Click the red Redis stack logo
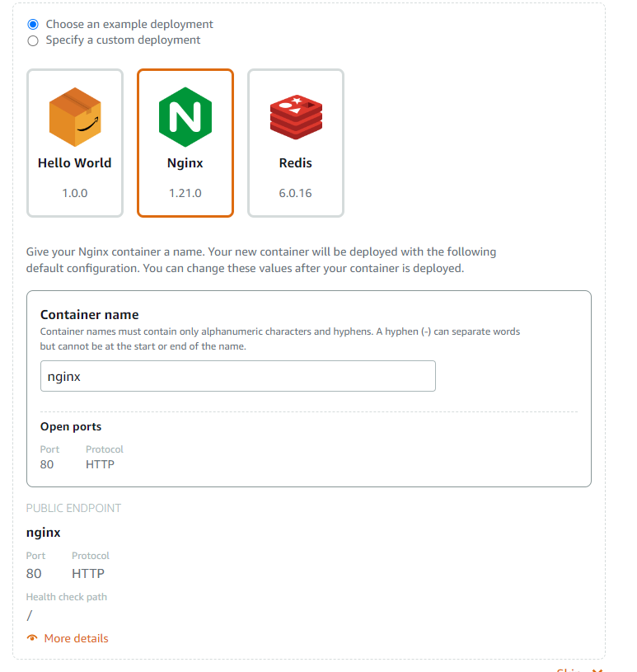Viewport: 637px width, 672px height. (x=296, y=117)
